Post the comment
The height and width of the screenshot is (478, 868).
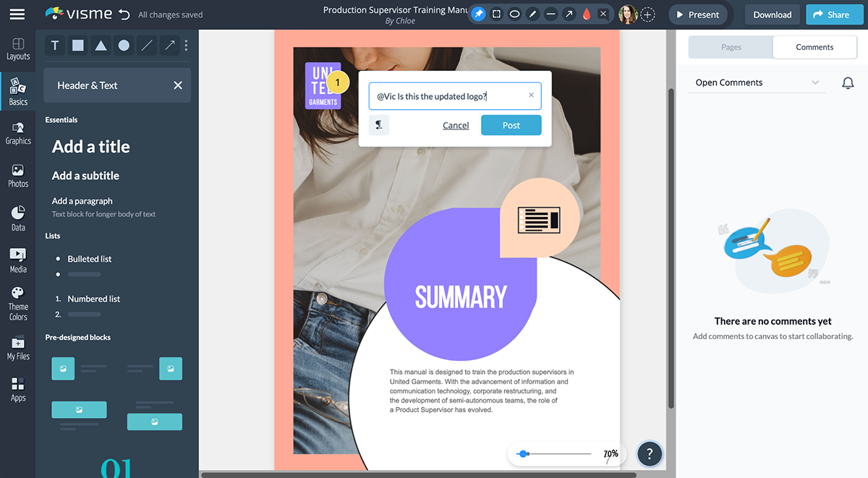[511, 125]
